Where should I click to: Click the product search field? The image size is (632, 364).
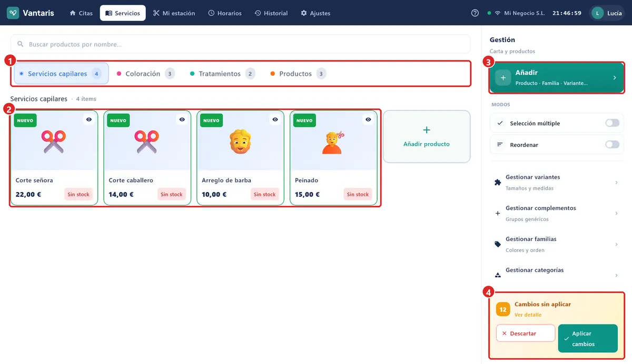[x=240, y=44]
